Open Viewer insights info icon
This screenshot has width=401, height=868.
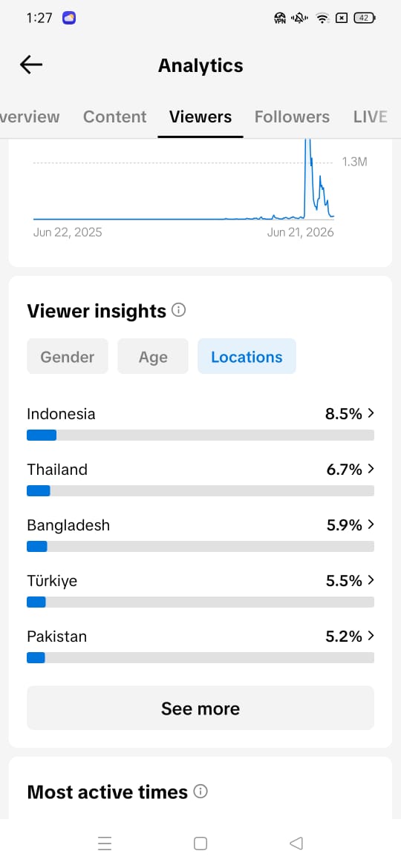point(178,310)
